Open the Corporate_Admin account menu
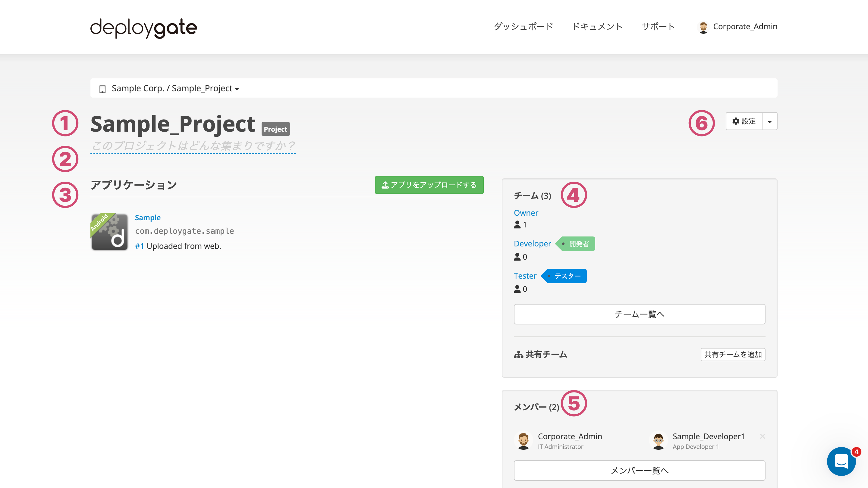This screenshot has width=868, height=488. pyautogui.click(x=745, y=27)
